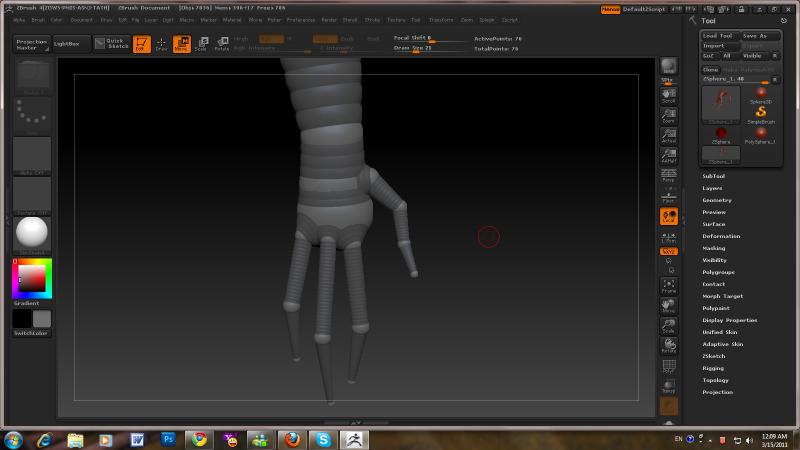This screenshot has height=450, width=800.
Task: Open Photoshop from the taskbar
Action: [x=168, y=439]
